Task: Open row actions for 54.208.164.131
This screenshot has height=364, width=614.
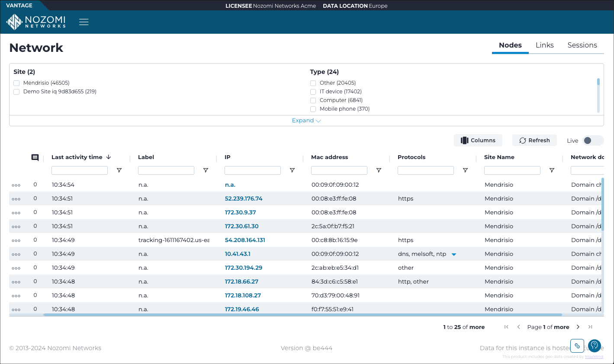Action: pyautogui.click(x=16, y=240)
